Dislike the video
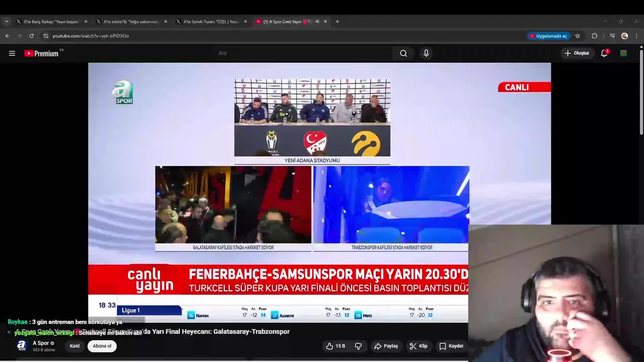This screenshot has height=362, width=644. [358, 346]
